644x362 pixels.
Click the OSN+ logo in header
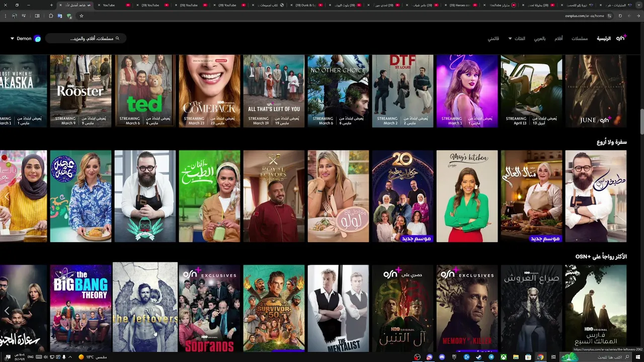click(x=621, y=38)
